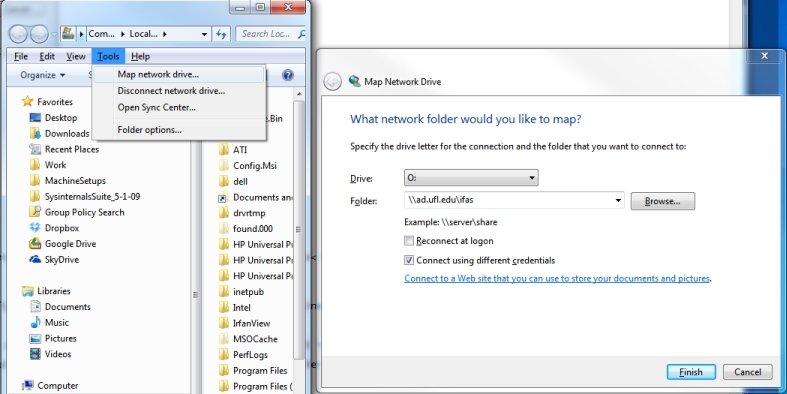Select the PerfLogs folder

point(250,355)
